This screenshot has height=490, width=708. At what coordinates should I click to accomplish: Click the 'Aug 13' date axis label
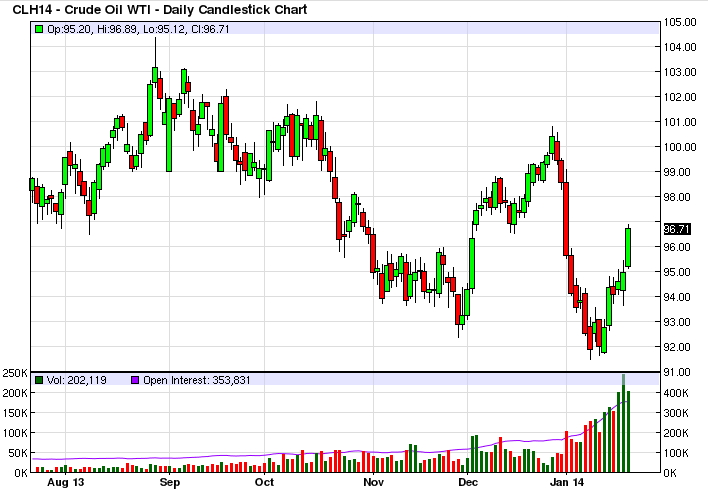(x=65, y=482)
